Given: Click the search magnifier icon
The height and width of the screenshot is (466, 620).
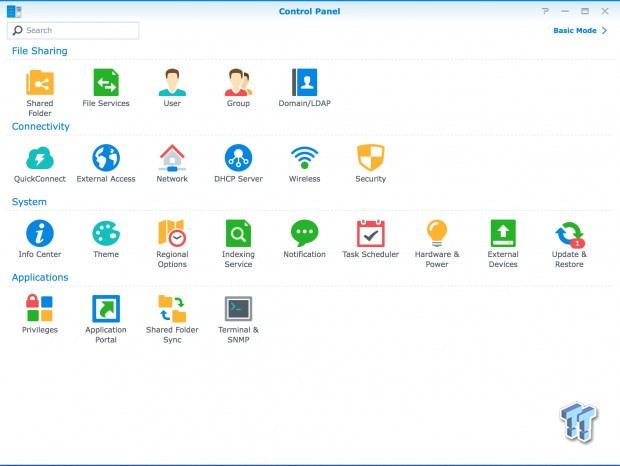Looking at the screenshot, I should tap(17, 30).
